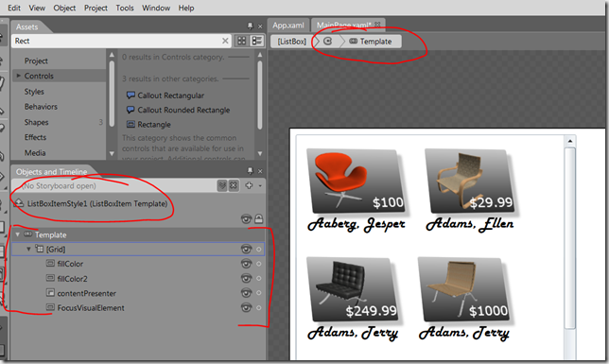The height and width of the screenshot is (364, 609).
Task: Open the storyboard options dropdown
Action: (x=260, y=186)
